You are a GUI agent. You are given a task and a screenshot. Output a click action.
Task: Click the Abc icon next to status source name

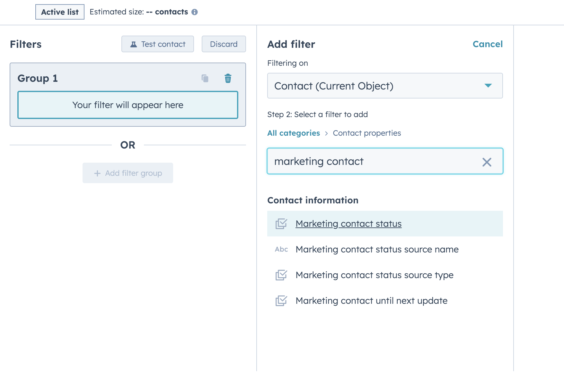pos(281,250)
